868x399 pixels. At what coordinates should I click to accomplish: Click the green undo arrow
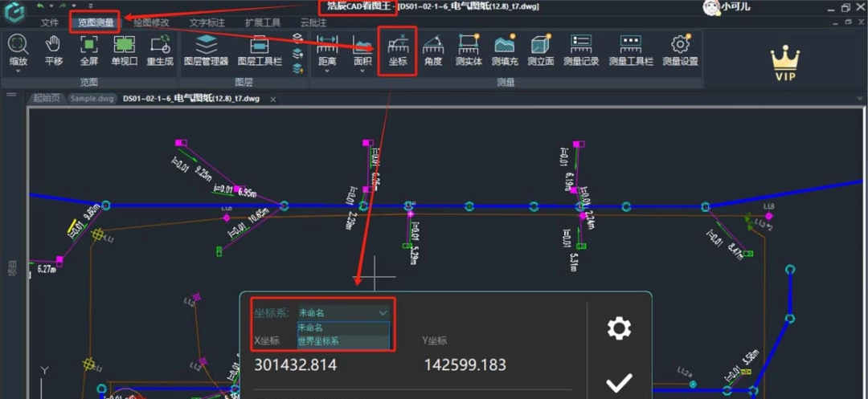point(40,6)
